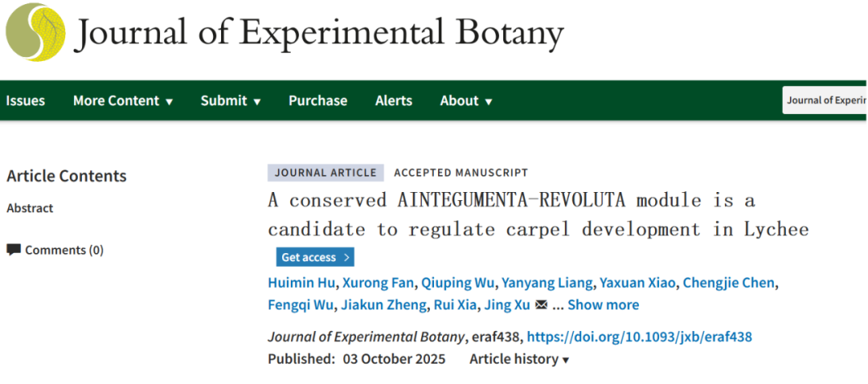The height and width of the screenshot is (384, 868).
Task: Open author Huimin Hu's profile
Action: [x=302, y=283]
